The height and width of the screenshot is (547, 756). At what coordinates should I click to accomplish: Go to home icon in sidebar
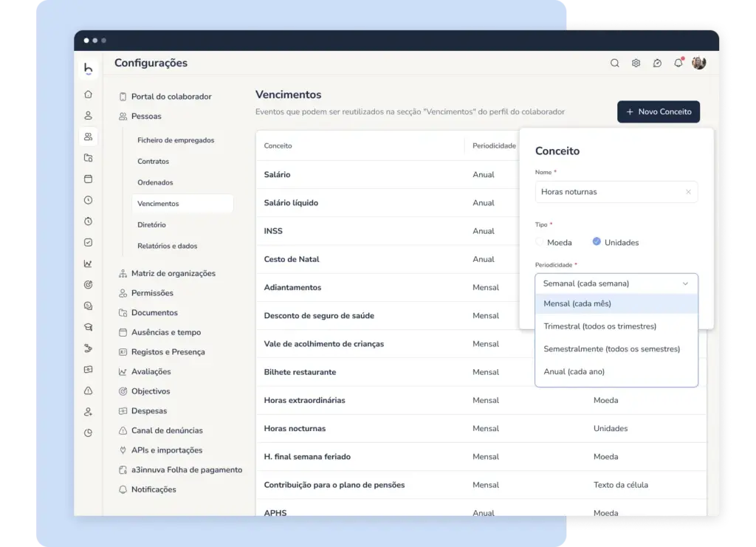[89, 94]
